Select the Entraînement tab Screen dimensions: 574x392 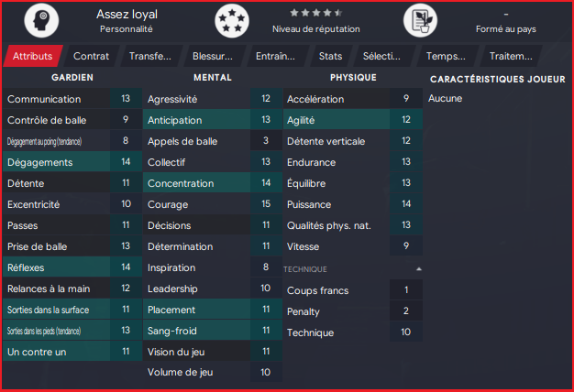coord(275,56)
